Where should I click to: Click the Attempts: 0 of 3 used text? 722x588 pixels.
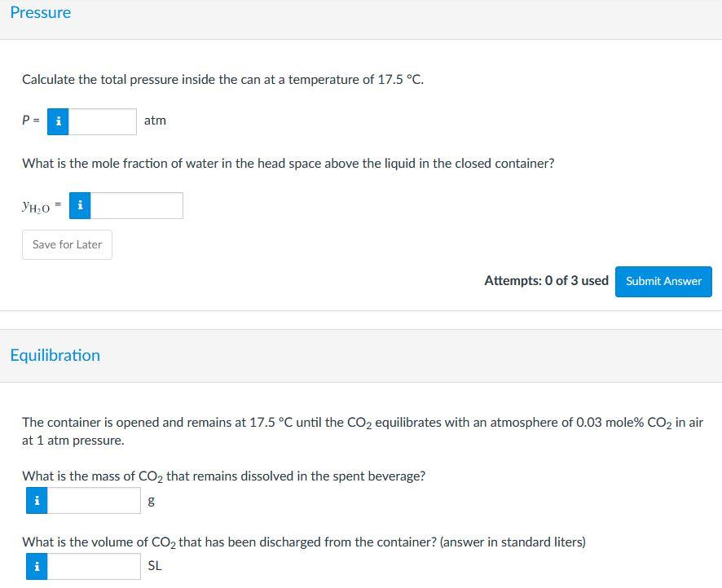tap(546, 281)
